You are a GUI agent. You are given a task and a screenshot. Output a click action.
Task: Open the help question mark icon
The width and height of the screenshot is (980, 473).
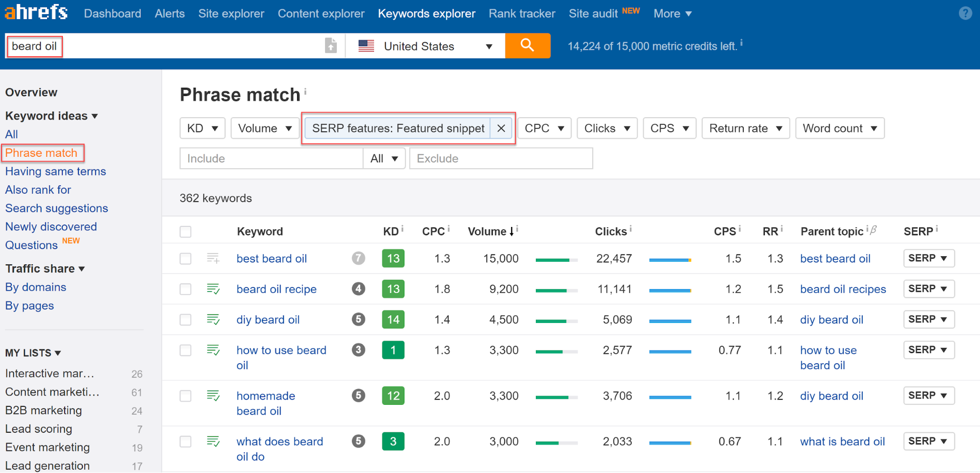(x=965, y=13)
